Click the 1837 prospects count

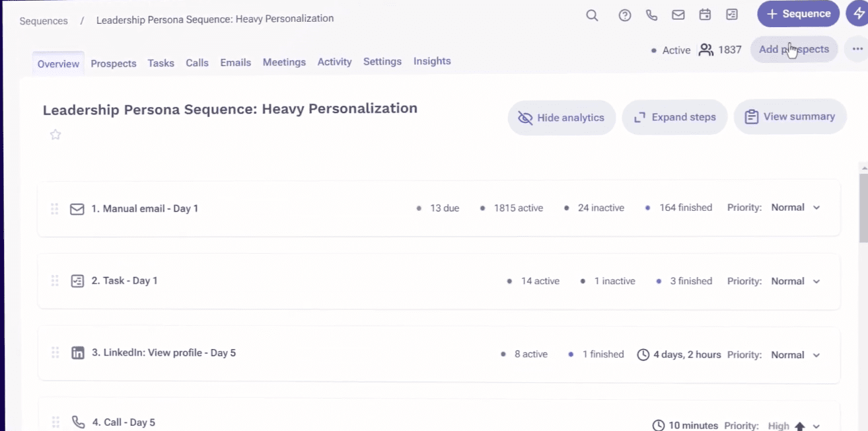coord(730,50)
